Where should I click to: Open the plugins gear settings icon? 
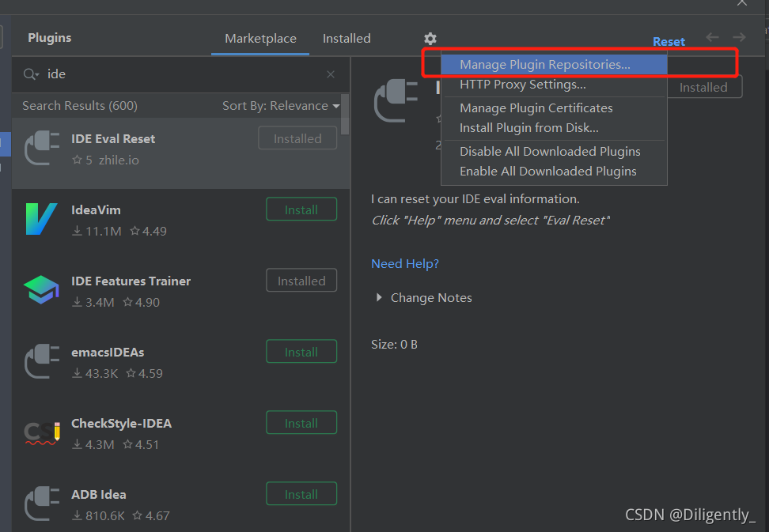(430, 39)
